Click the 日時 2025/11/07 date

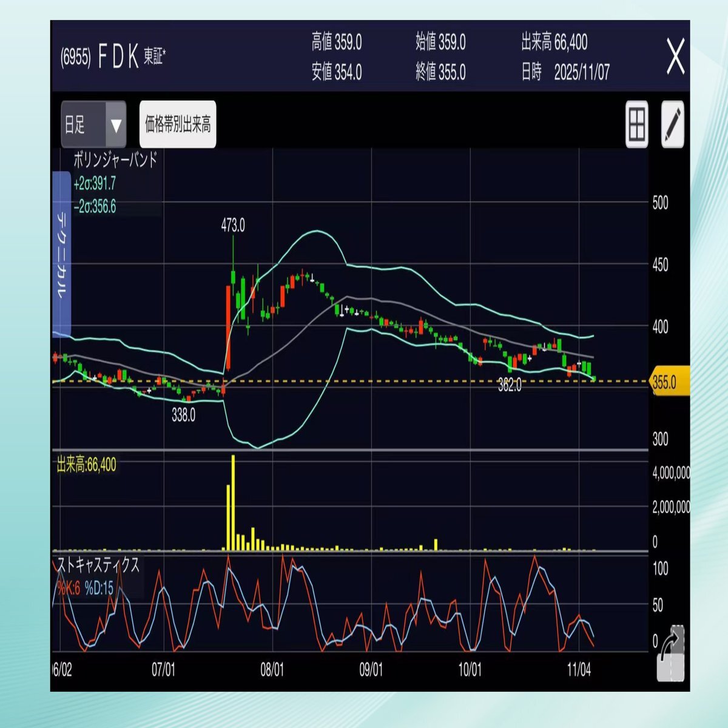[x=566, y=72]
